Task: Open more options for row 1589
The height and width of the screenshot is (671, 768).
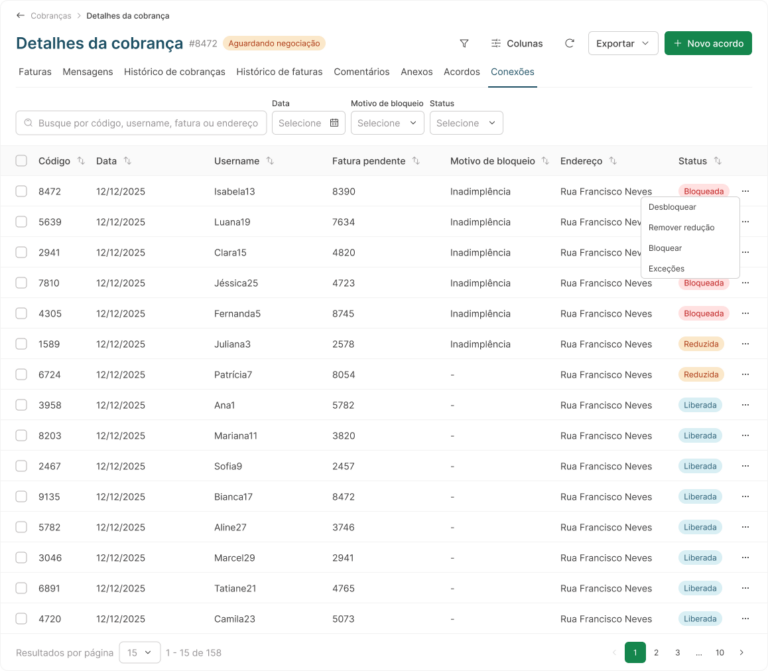Action: (745, 344)
